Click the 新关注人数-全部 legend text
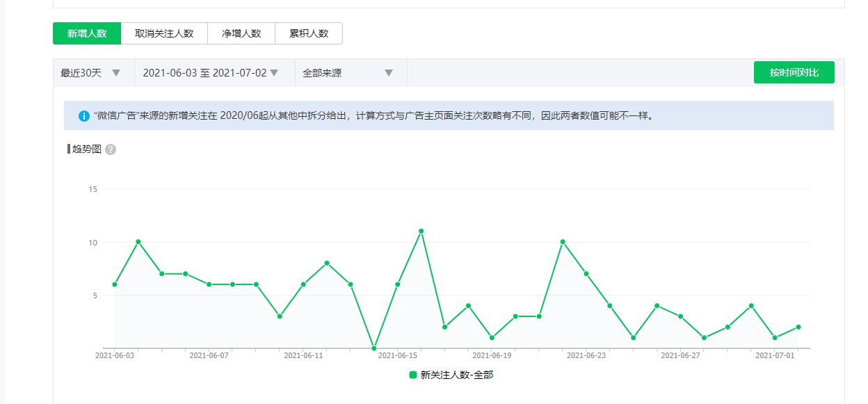The image size is (868, 404). pos(456,375)
